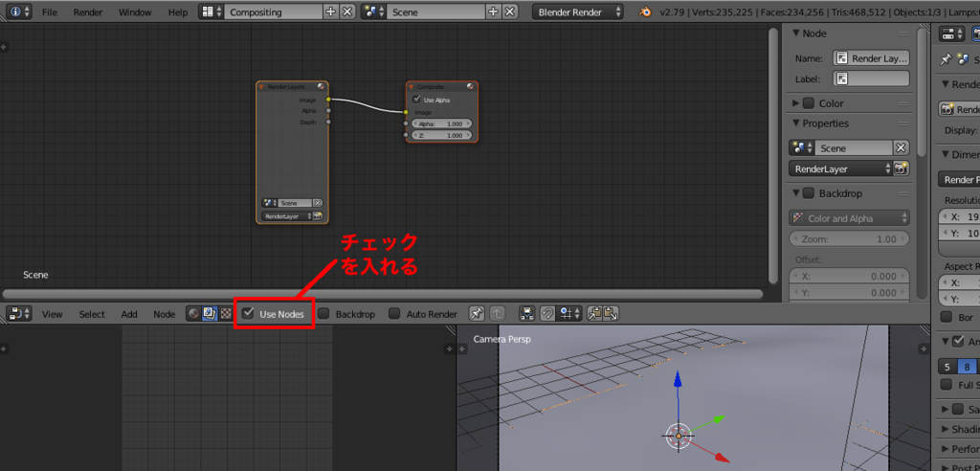Toggle the Render Layers node preview sphere
Screen dimensions: 980x471
click(x=321, y=87)
